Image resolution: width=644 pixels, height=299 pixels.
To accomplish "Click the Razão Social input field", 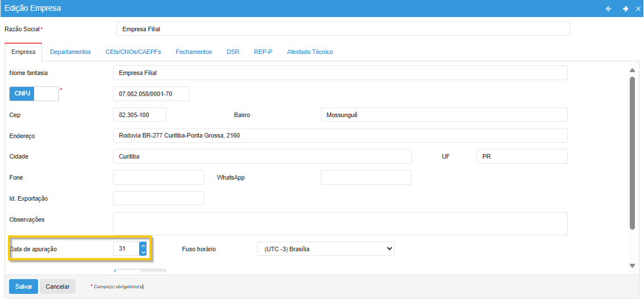I will click(342, 29).
